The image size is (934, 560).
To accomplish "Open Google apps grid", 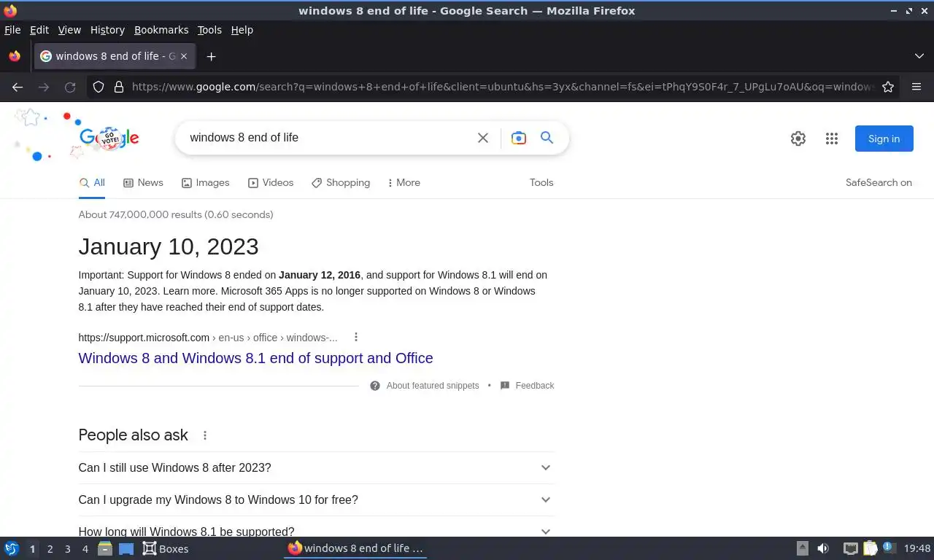I will (832, 139).
